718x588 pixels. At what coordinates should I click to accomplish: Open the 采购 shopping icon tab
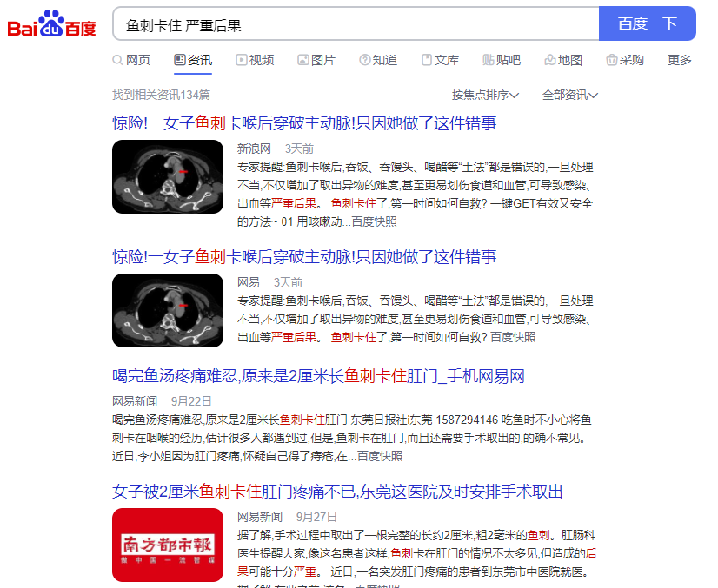pyautogui.click(x=611, y=60)
